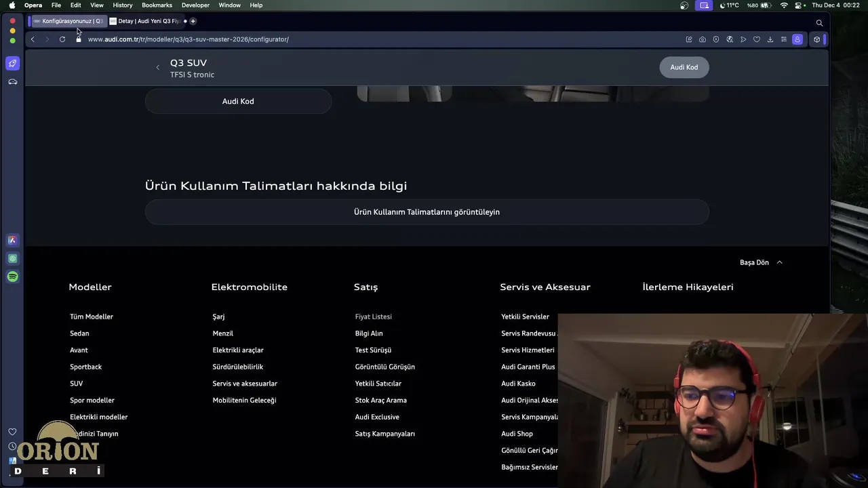Click the Wi-Fi status menu icon
868x488 pixels.
click(x=784, y=5)
